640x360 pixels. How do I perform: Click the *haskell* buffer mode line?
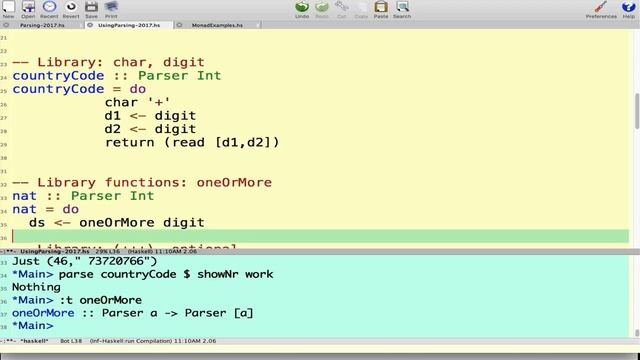pyautogui.click(x=320, y=341)
